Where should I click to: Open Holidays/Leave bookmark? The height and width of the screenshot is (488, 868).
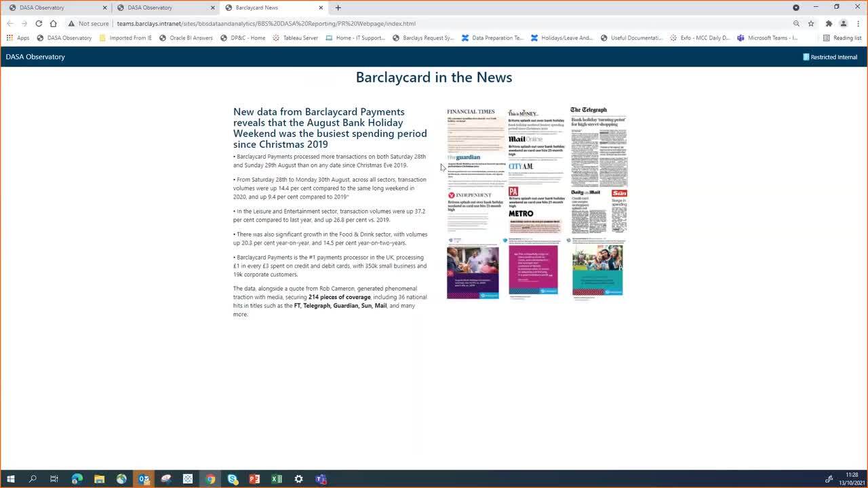pyautogui.click(x=561, y=38)
